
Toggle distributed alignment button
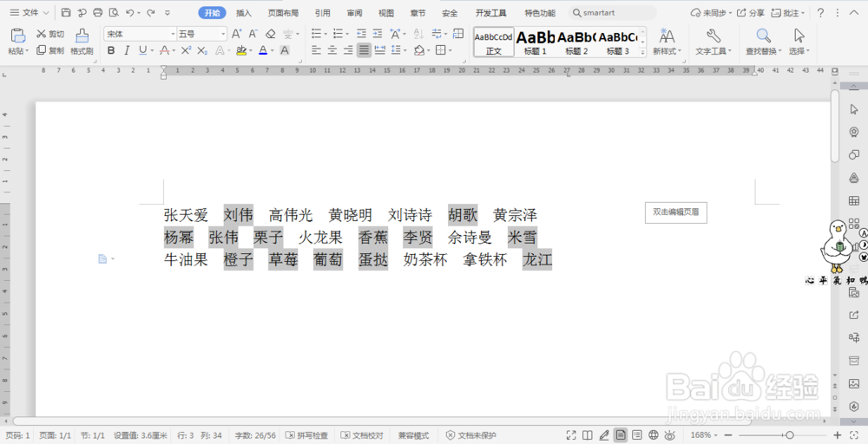click(x=380, y=50)
